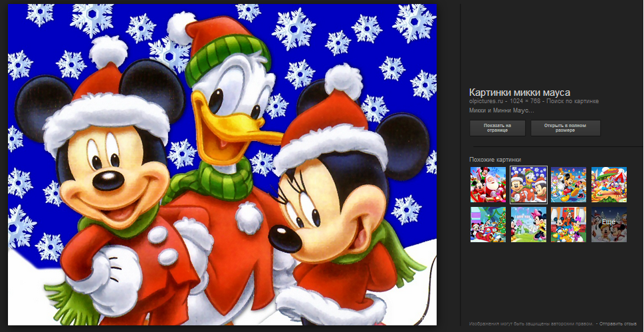Open the large Christmas Mickey preview image

tap(222, 164)
